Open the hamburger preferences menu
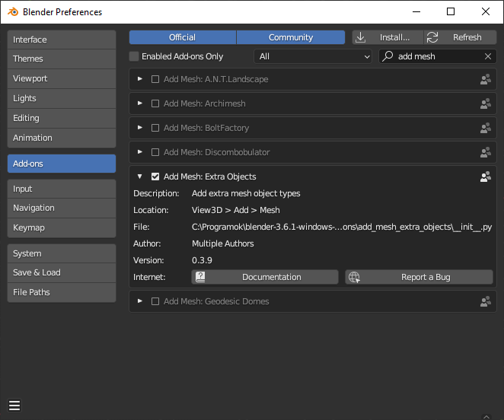Viewport: 504px width, 420px height. point(14,405)
